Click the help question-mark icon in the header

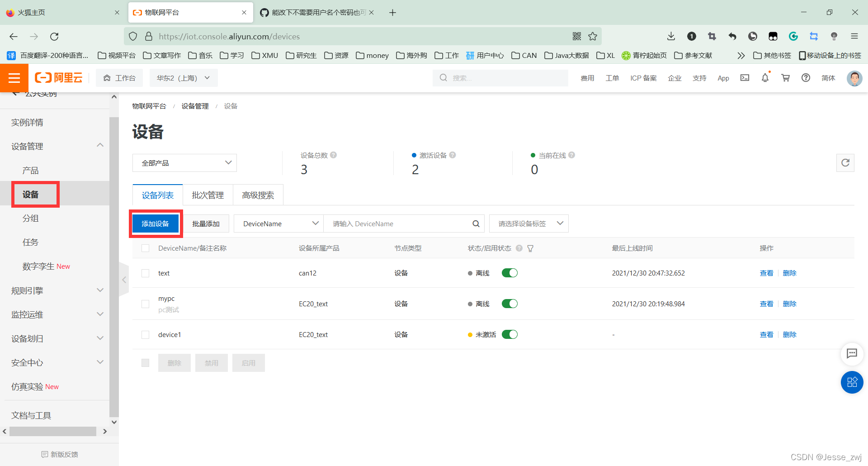pos(805,78)
